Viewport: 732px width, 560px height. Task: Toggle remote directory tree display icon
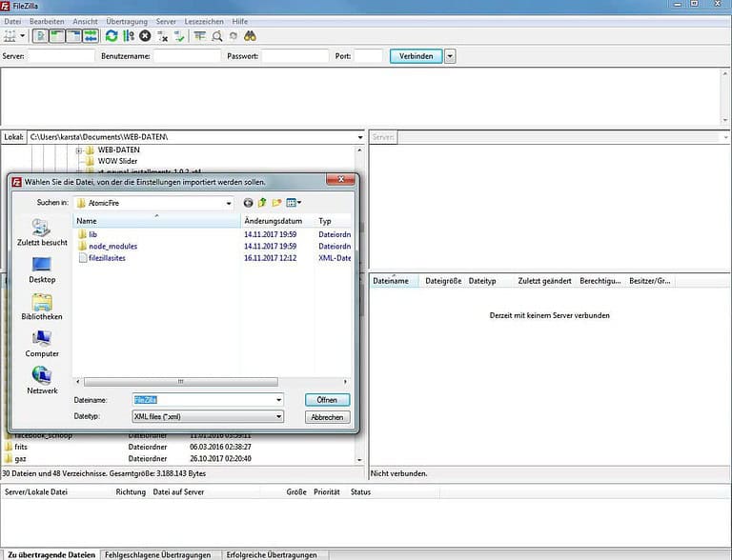point(73,36)
